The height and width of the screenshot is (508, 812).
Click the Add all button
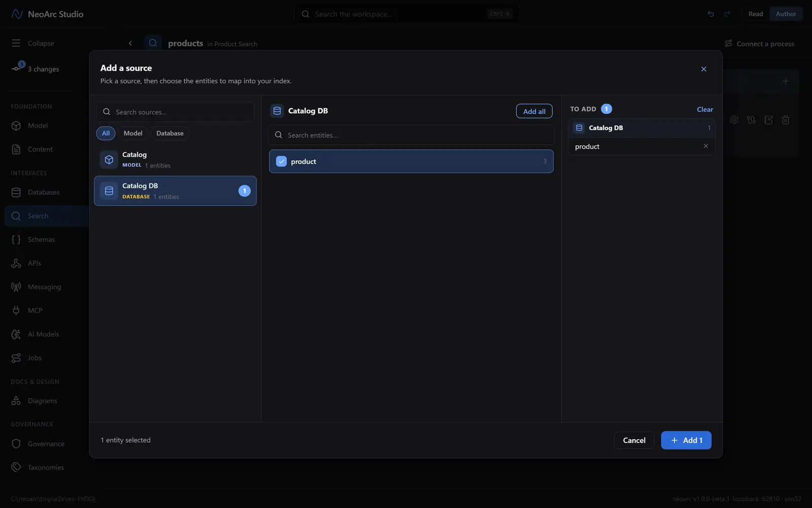click(x=534, y=111)
